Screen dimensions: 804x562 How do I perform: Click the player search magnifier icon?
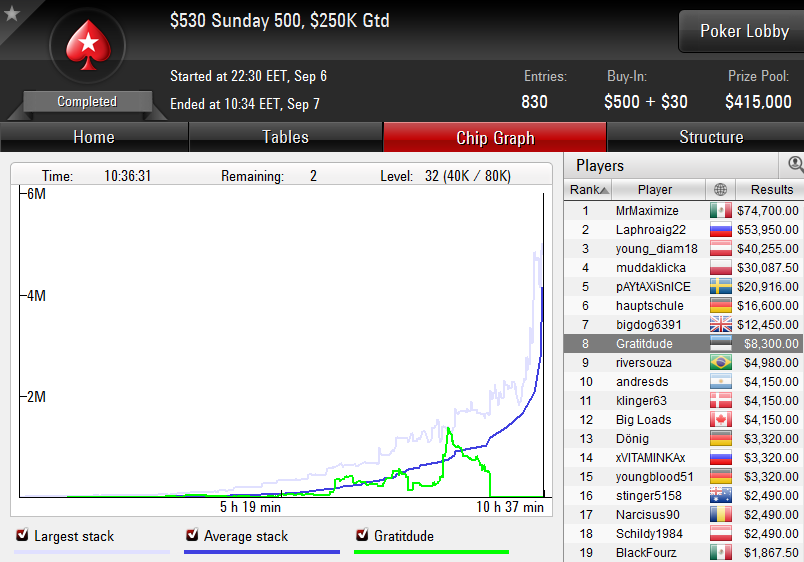coord(795,165)
